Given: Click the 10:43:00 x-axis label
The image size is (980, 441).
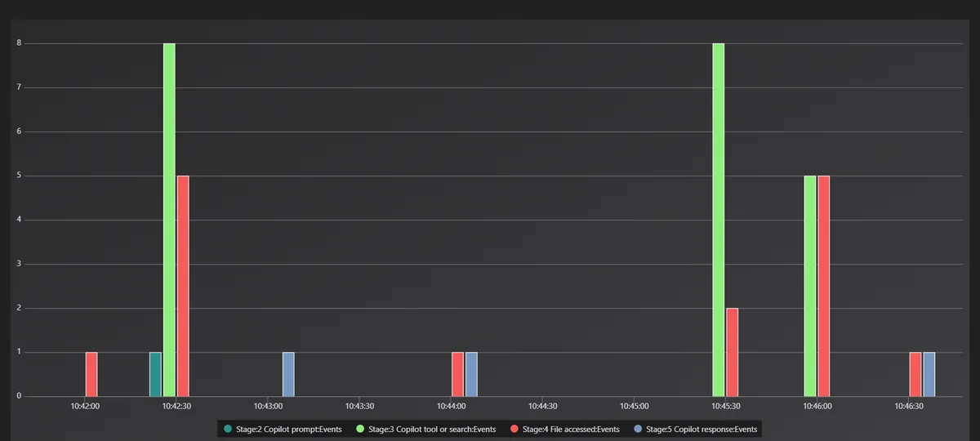Looking at the screenshot, I should [x=268, y=406].
